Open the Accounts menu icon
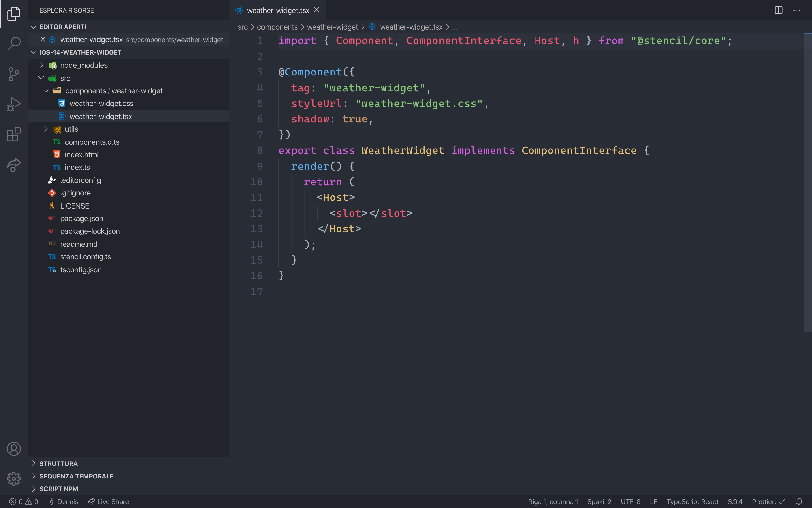 14,449
